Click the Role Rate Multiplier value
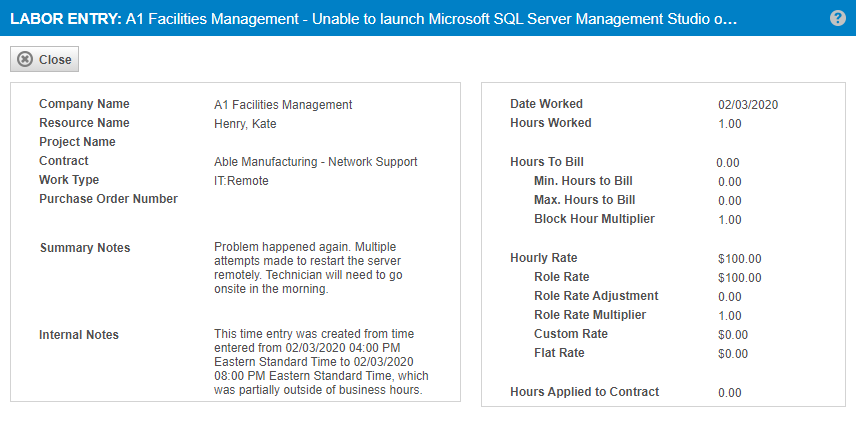This screenshot has height=425, width=856. pos(730,316)
